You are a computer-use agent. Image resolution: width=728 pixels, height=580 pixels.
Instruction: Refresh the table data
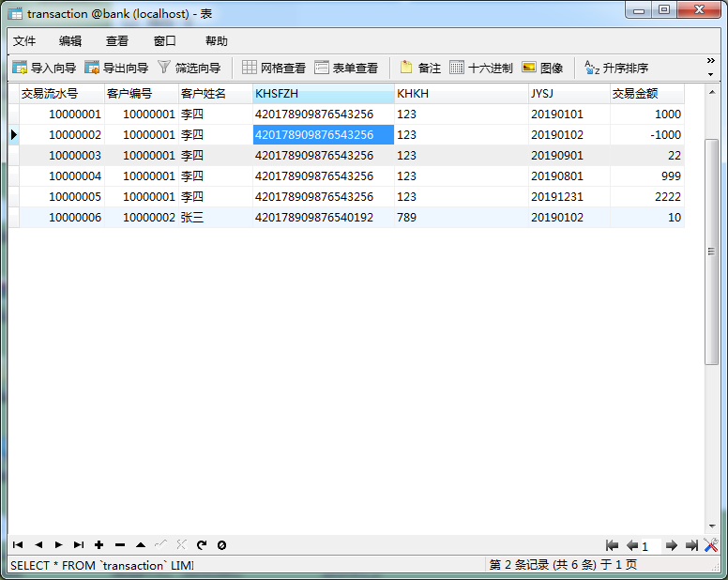click(x=202, y=544)
